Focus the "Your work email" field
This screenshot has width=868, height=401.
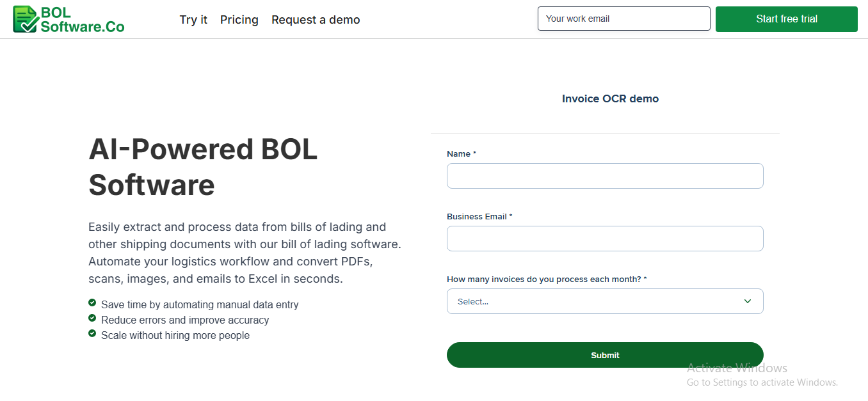tap(623, 19)
